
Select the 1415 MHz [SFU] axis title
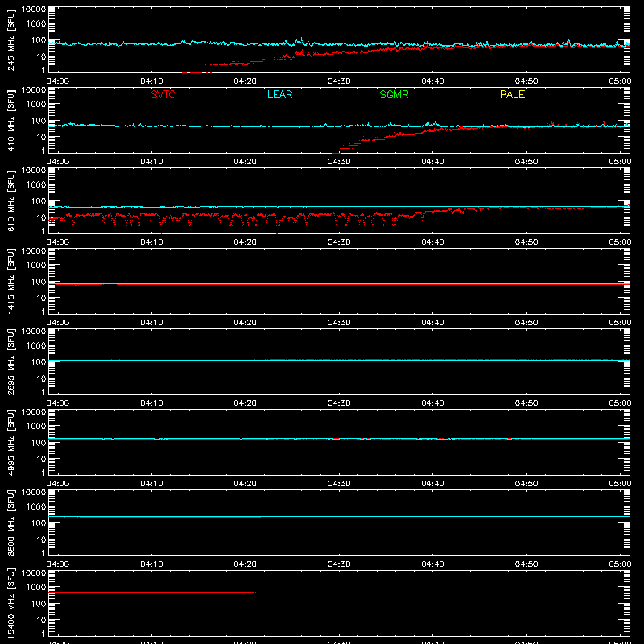(x=10, y=281)
